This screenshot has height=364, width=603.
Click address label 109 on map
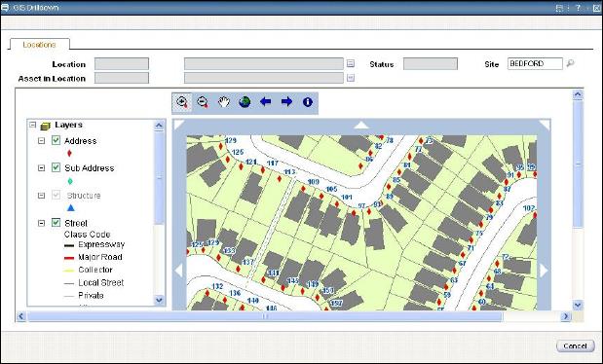(x=314, y=182)
